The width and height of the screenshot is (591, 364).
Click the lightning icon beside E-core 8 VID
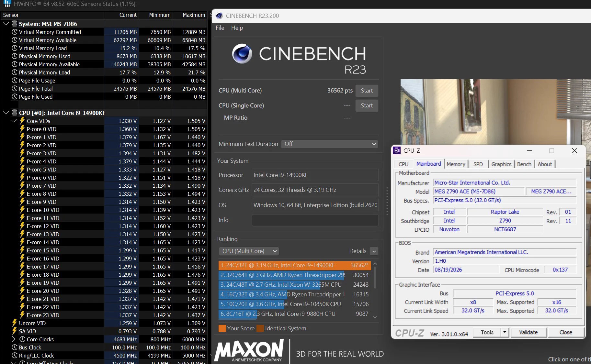point(22,193)
